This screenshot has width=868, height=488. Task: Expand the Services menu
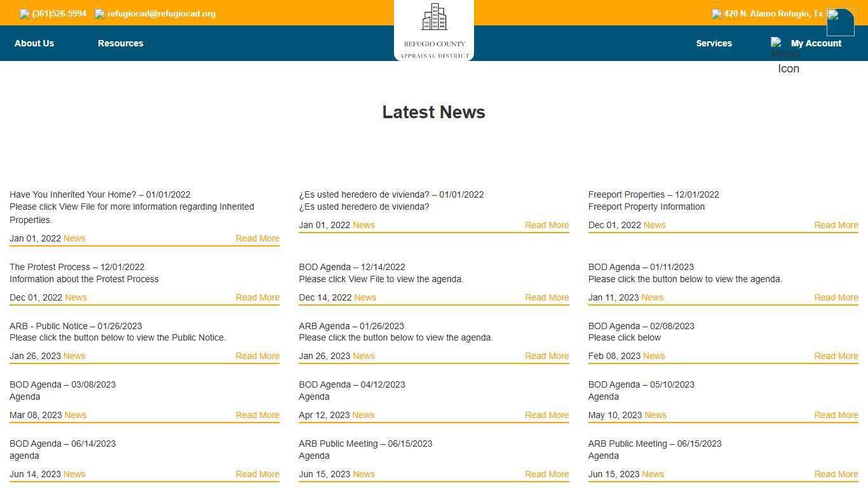pos(714,43)
